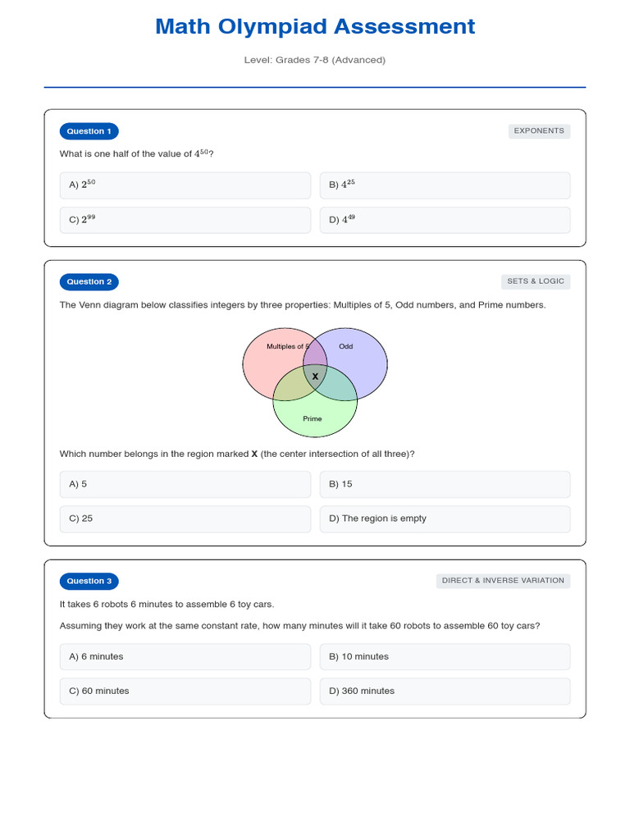Click the green Prime circle label
This screenshot has width=630, height=840.
[313, 418]
